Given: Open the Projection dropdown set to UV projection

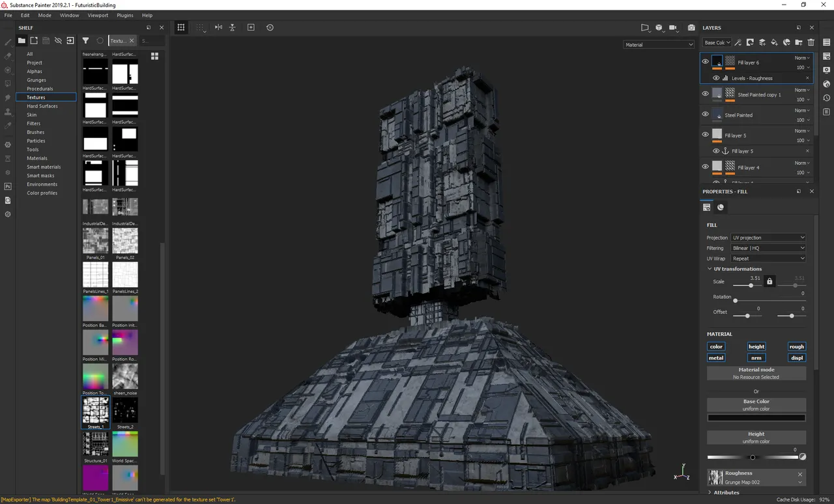Looking at the screenshot, I should [x=768, y=238].
